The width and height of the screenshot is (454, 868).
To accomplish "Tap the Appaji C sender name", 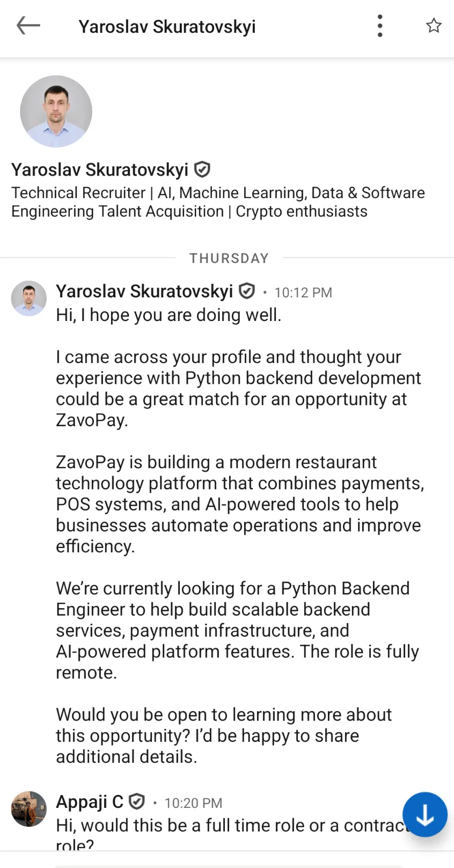I will (90, 801).
